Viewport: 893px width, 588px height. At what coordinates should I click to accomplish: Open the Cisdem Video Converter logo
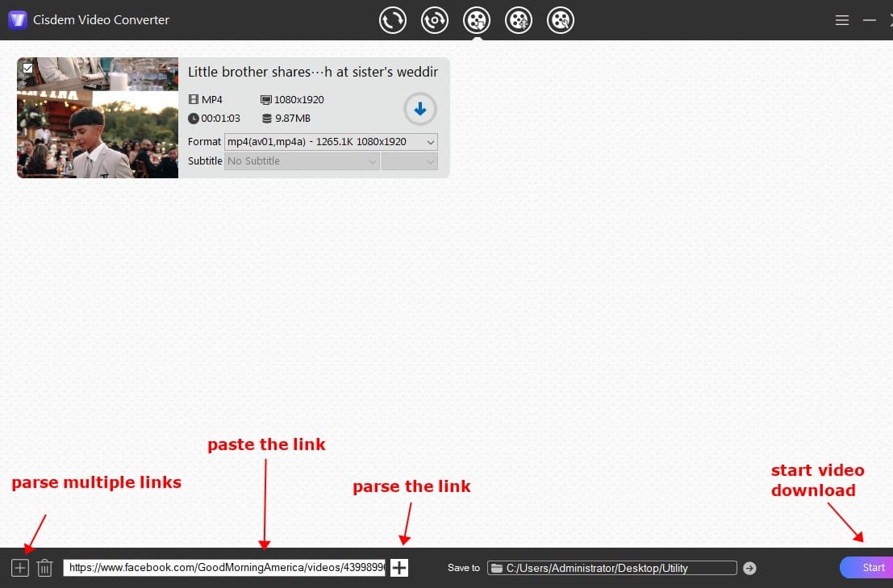click(x=17, y=19)
